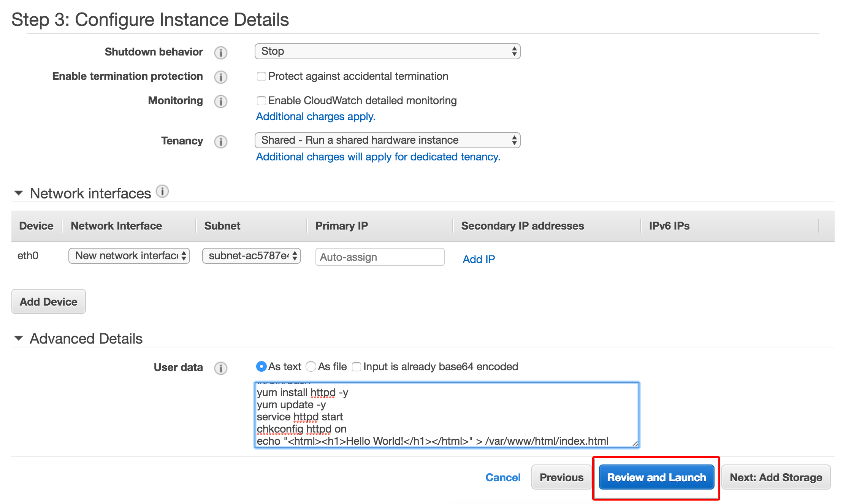Open the Network interfaces info tooltip

point(162,192)
